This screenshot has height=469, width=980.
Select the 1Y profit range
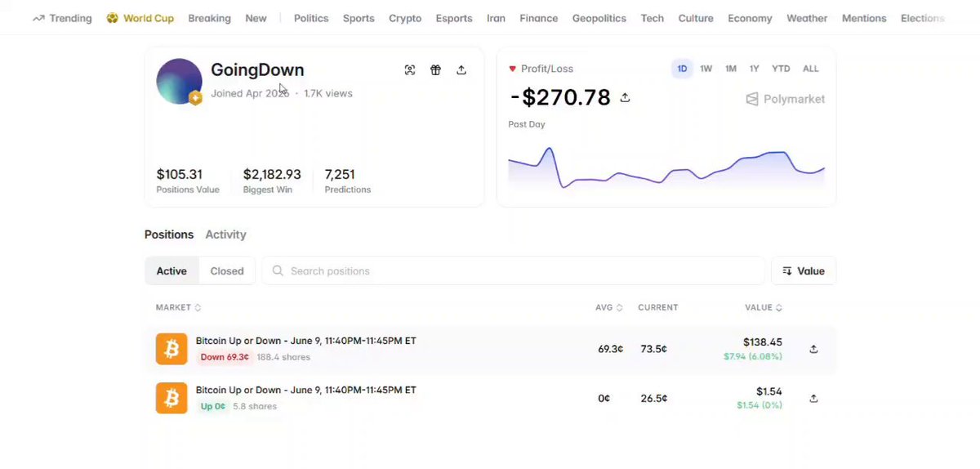point(755,69)
